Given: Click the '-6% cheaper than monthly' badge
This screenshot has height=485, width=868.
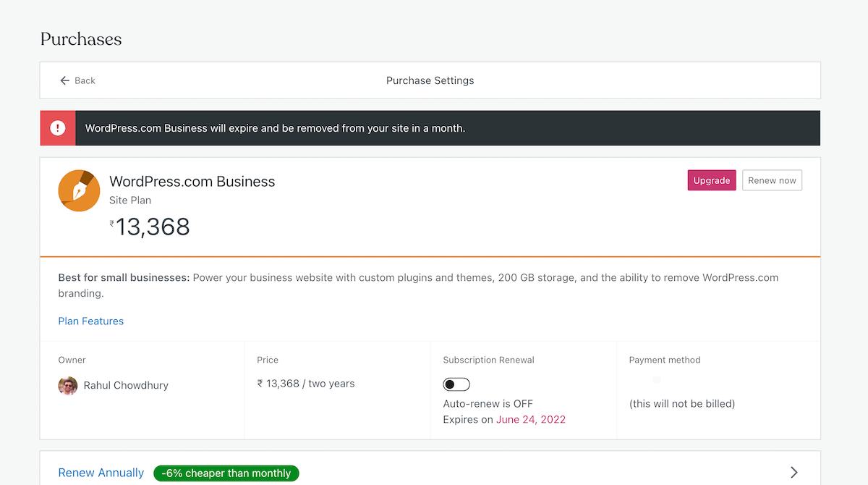Looking at the screenshot, I should coord(226,473).
